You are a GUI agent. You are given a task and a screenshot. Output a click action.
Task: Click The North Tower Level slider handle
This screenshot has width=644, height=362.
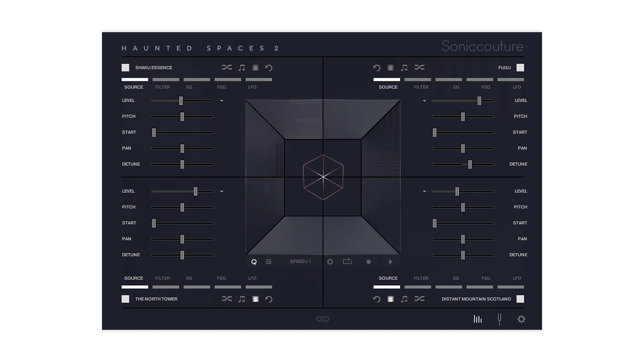196,191
